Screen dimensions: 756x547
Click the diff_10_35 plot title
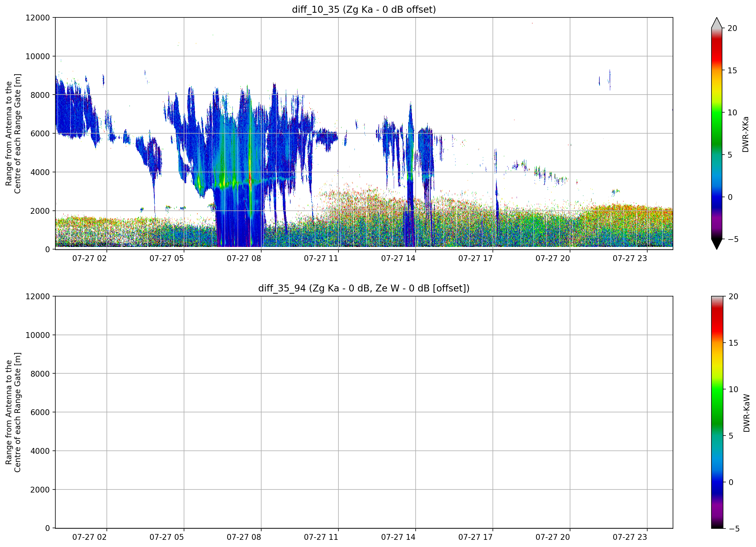(364, 9)
